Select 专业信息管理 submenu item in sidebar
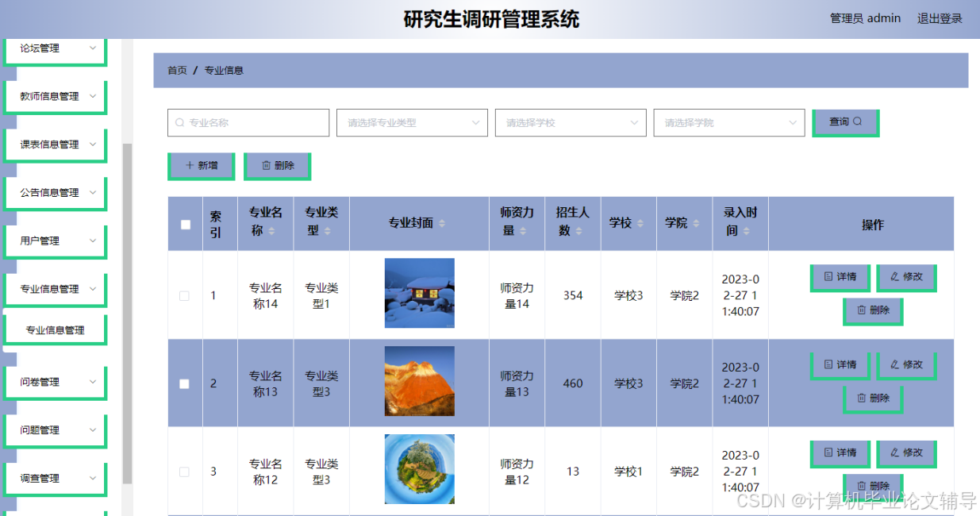Viewport: 980px width, 516px height. coord(55,328)
